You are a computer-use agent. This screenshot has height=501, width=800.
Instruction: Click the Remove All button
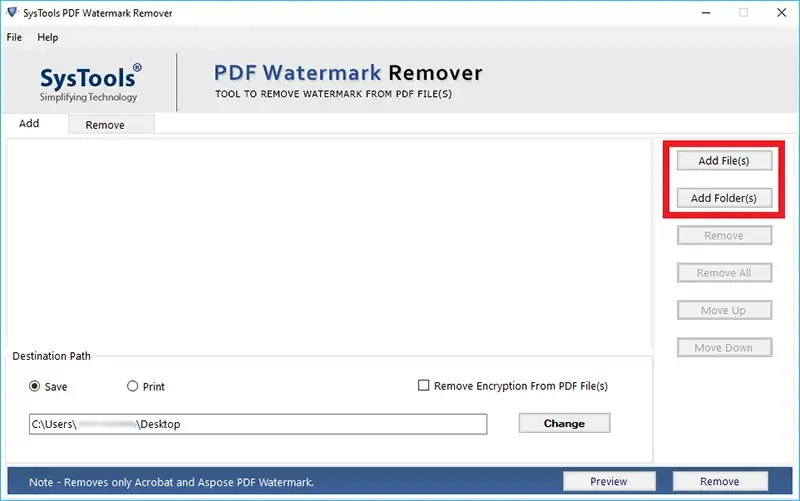click(724, 273)
